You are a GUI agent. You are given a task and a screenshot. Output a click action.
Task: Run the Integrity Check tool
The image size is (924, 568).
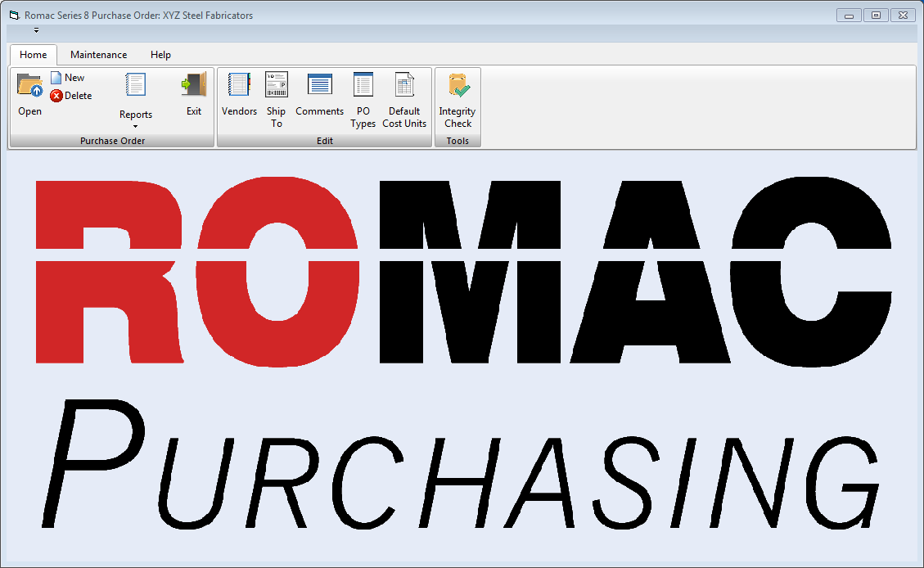point(457,85)
